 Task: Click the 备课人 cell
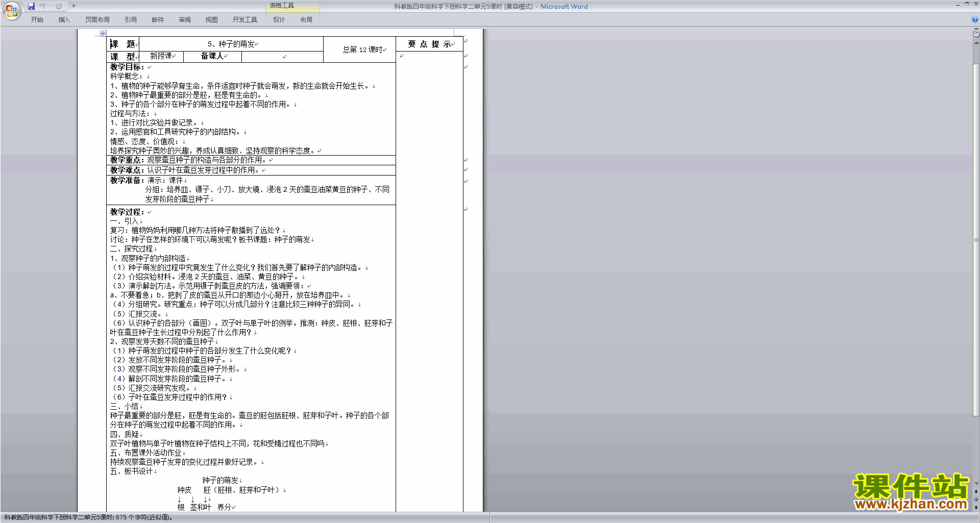212,56
